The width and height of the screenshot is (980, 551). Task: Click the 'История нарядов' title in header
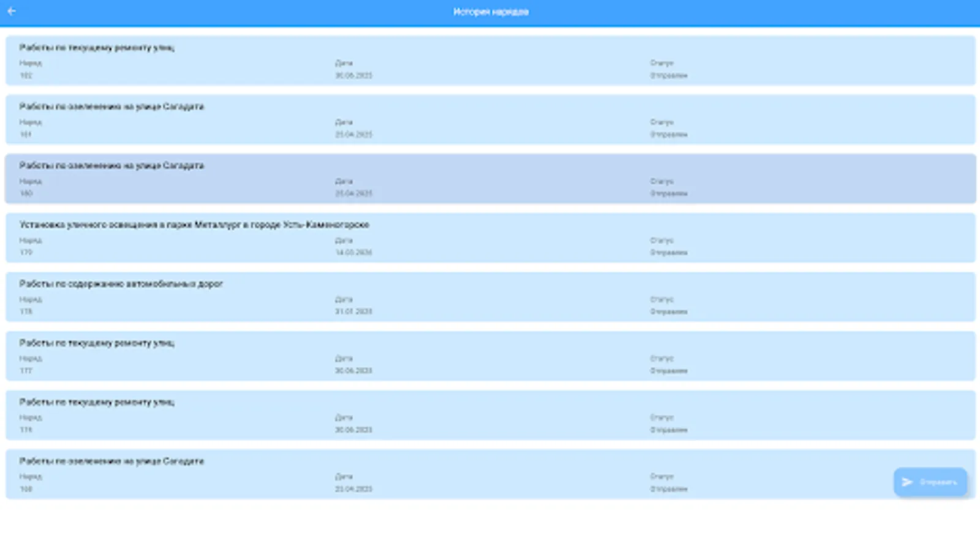click(491, 11)
